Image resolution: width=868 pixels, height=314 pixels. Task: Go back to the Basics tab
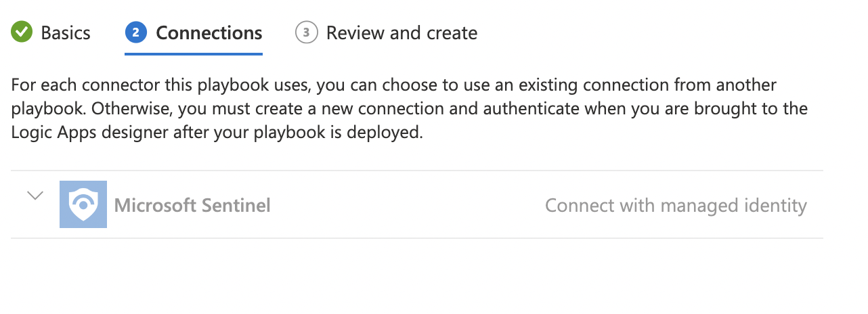[51, 32]
